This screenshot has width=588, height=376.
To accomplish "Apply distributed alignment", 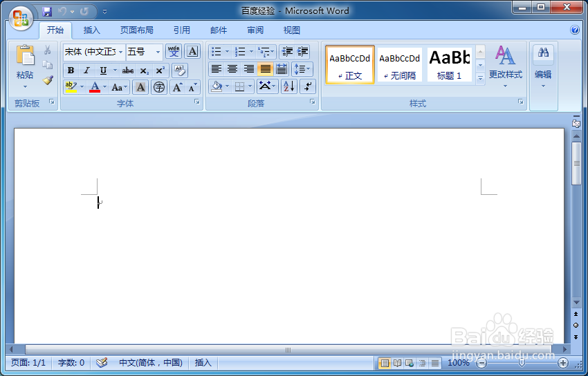I will (x=282, y=69).
